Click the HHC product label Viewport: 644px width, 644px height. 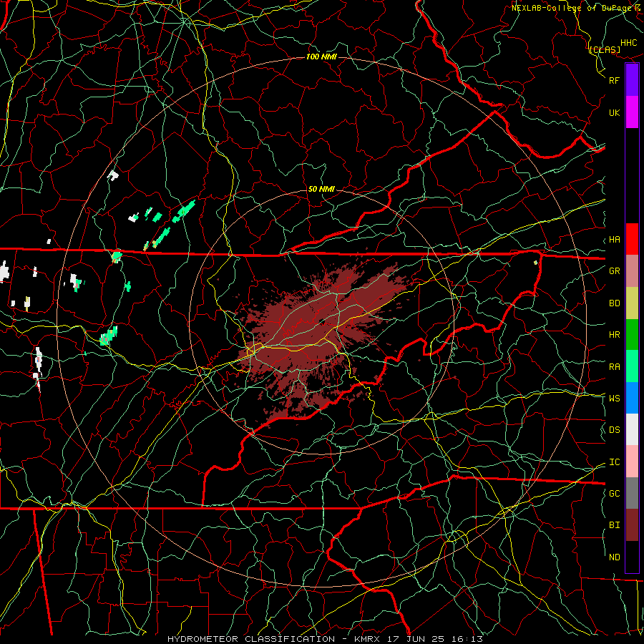pos(629,43)
